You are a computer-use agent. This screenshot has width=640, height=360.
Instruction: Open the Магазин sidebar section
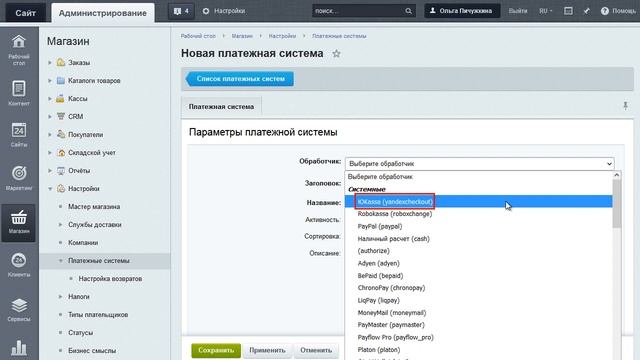(x=19, y=222)
